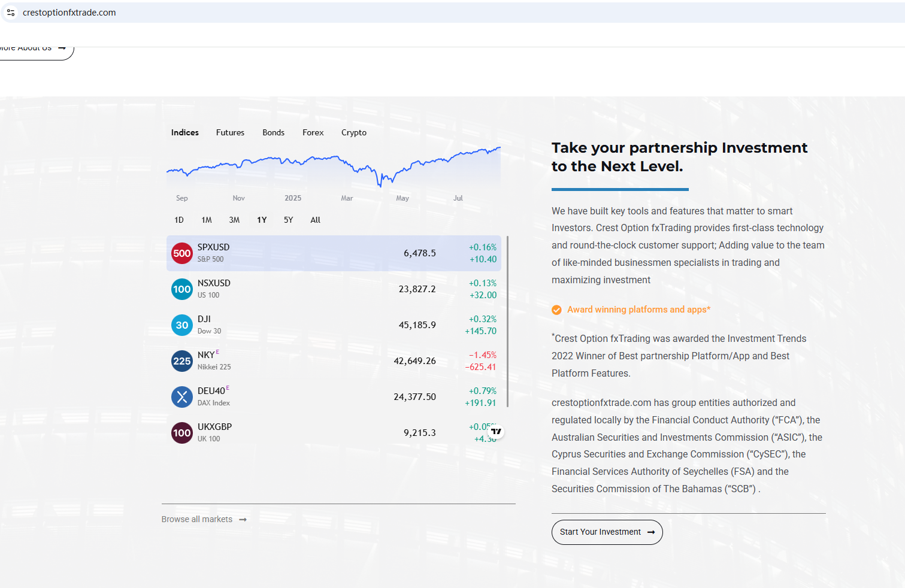Click the Dow 30 DJI icon
The width and height of the screenshot is (905, 588).
pos(182,325)
